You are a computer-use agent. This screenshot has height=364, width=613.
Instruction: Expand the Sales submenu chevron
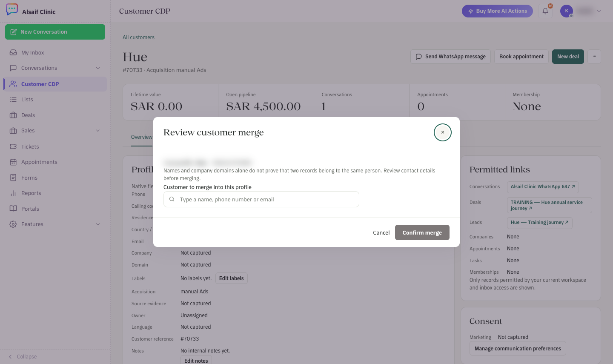click(98, 131)
